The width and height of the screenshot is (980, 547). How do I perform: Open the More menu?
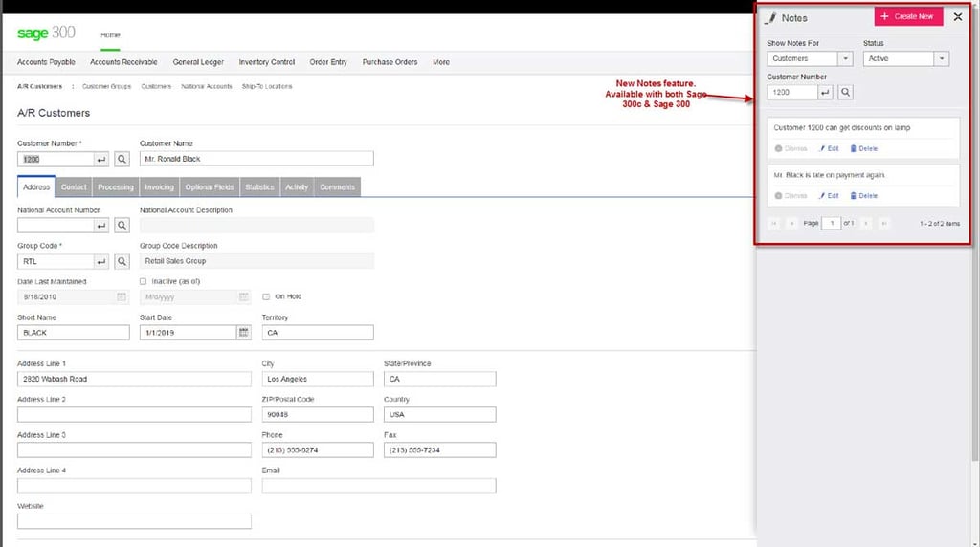441,62
